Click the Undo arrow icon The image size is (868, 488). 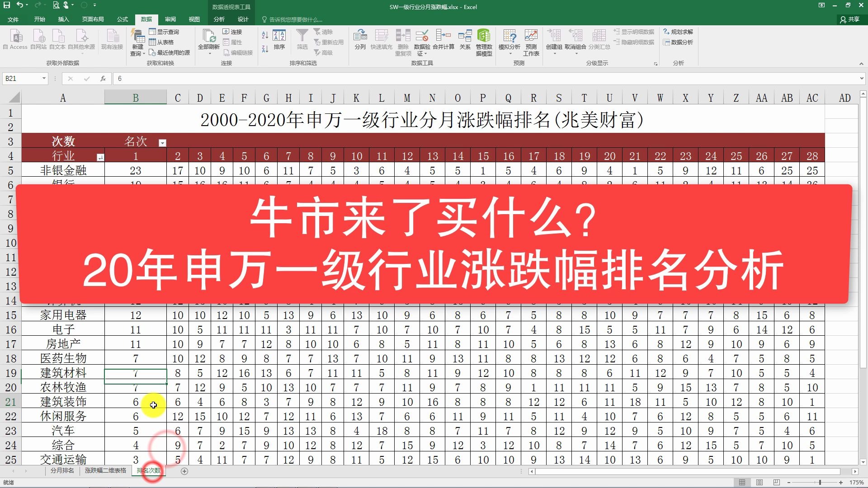pyautogui.click(x=20, y=5)
